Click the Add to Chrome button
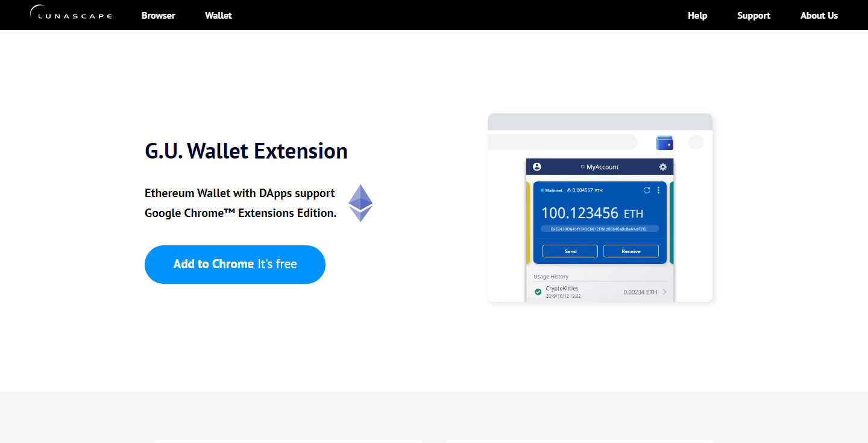 [x=234, y=264]
